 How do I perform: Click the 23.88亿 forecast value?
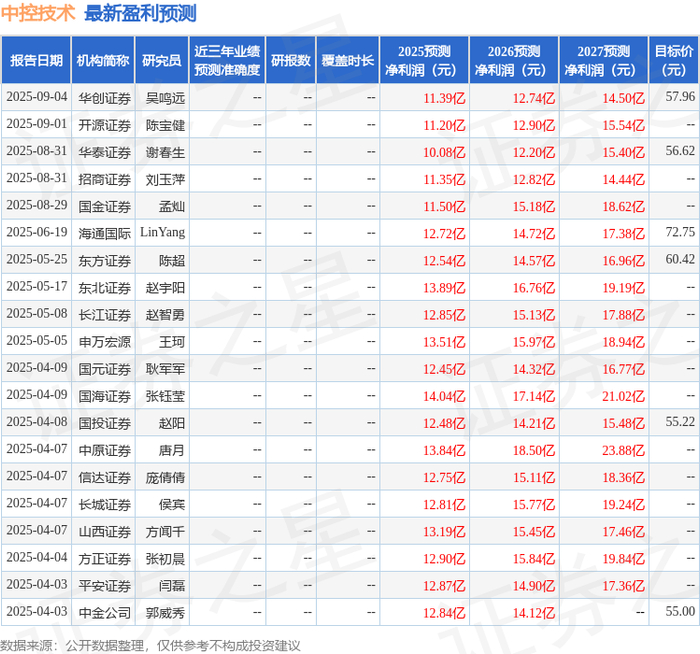click(x=624, y=450)
